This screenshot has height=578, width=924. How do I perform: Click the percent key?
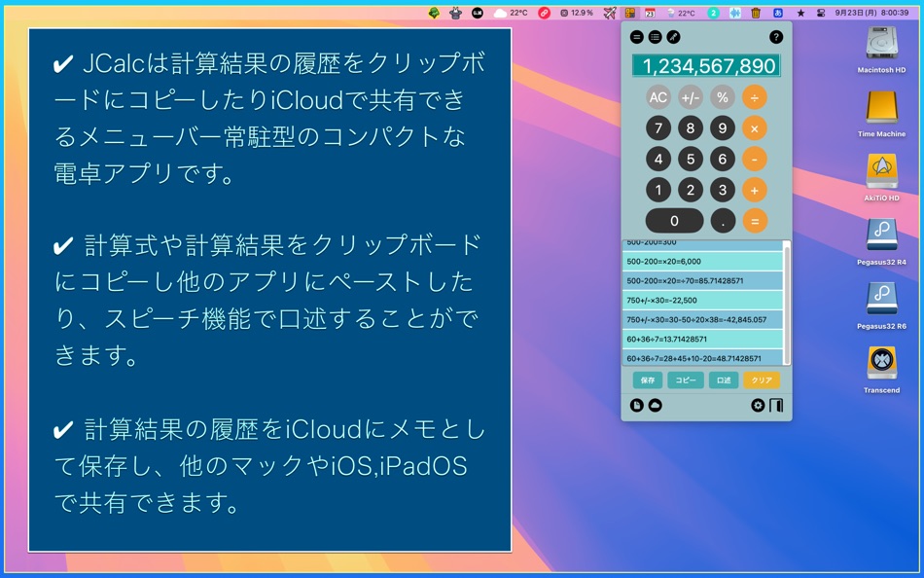coord(723,97)
